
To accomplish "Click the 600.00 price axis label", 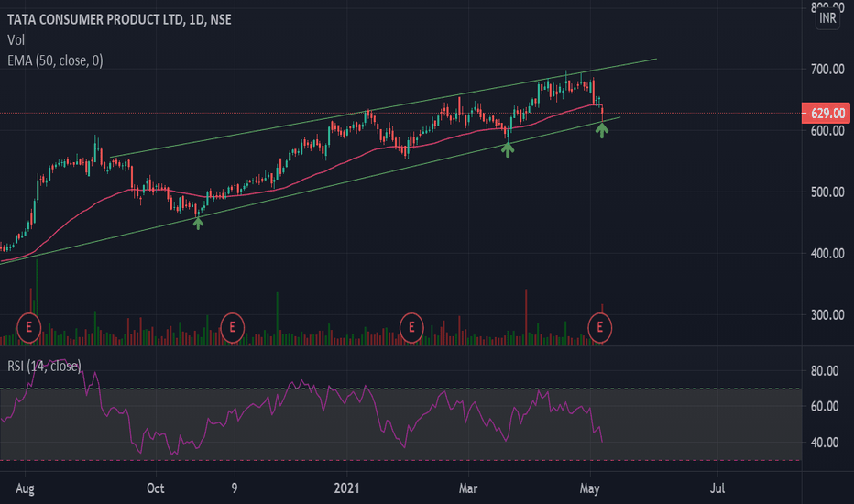I will (827, 131).
